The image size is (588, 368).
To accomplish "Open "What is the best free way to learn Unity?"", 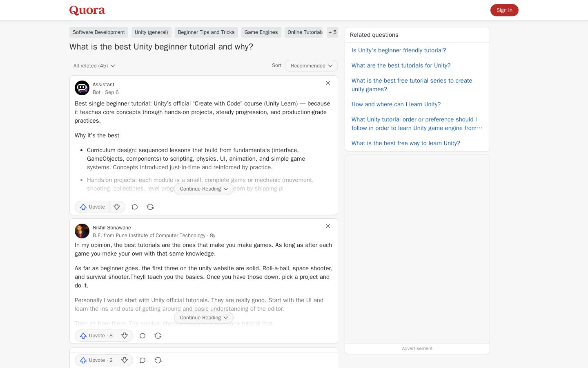I will (x=406, y=143).
